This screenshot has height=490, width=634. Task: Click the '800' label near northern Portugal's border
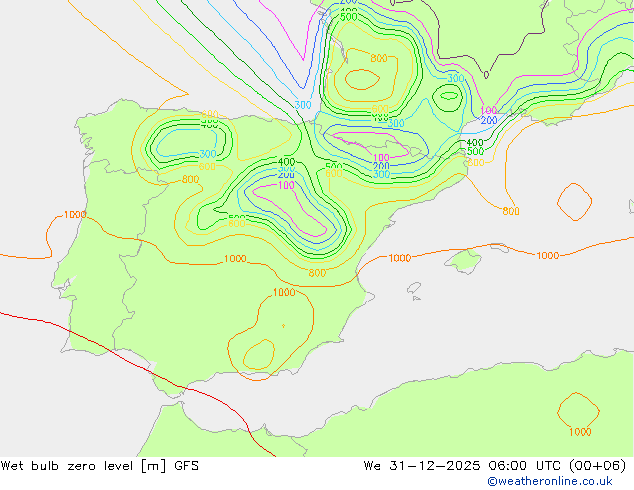(190, 179)
